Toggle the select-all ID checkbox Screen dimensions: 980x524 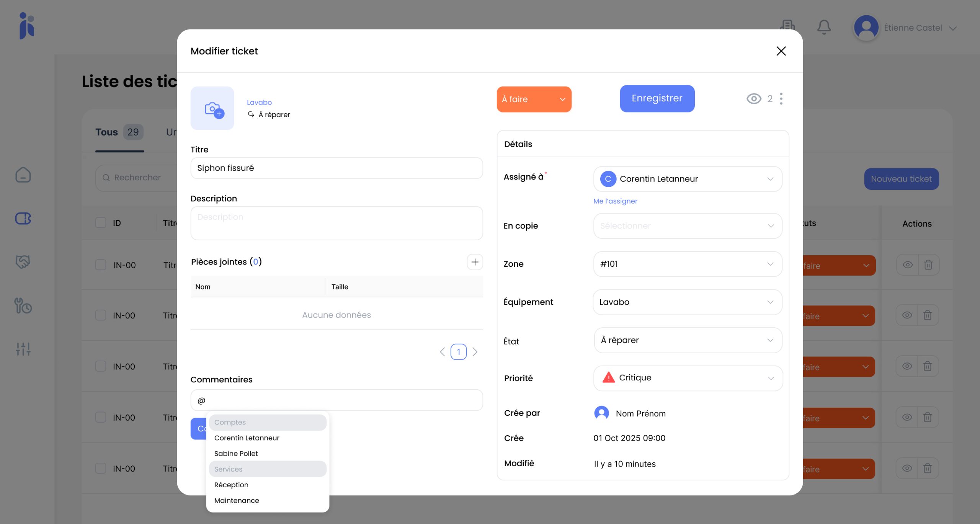point(101,223)
